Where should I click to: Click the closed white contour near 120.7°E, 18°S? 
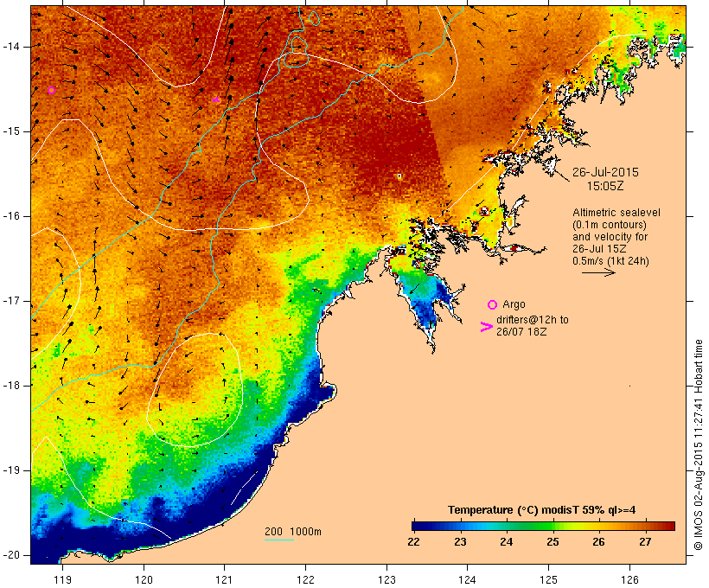(195, 390)
